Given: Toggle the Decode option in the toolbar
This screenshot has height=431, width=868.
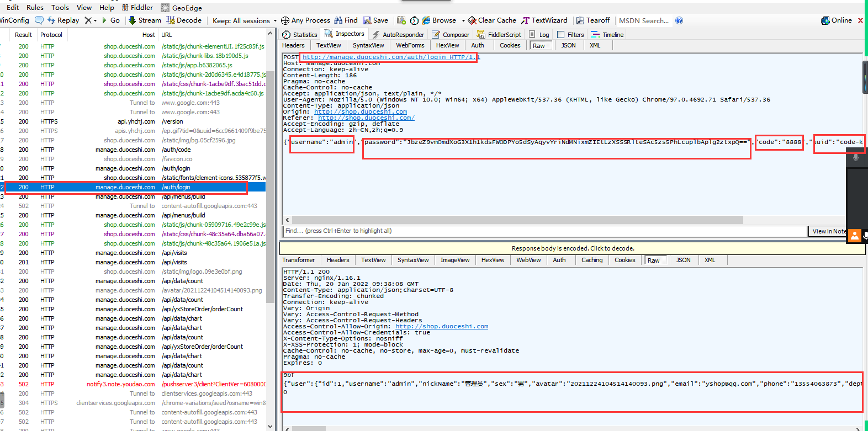Looking at the screenshot, I should click(184, 20).
